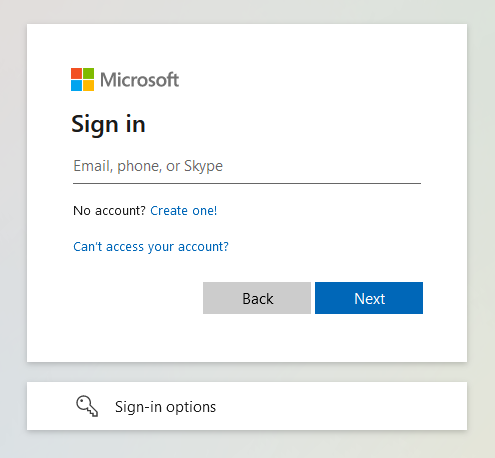Viewport: 495px width, 458px height.
Task: Click the No account? label
Action: point(109,211)
